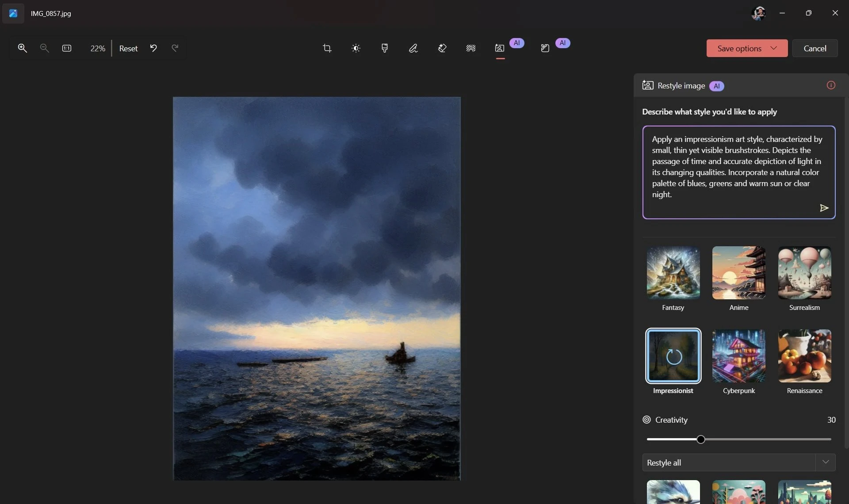849x504 pixels.
Task: Show image at actual size 1:1
Action: [67, 48]
